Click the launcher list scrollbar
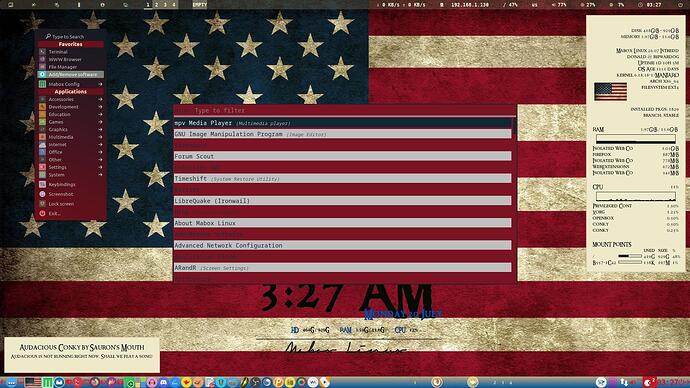The width and height of the screenshot is (690, 388). [514, 126]
